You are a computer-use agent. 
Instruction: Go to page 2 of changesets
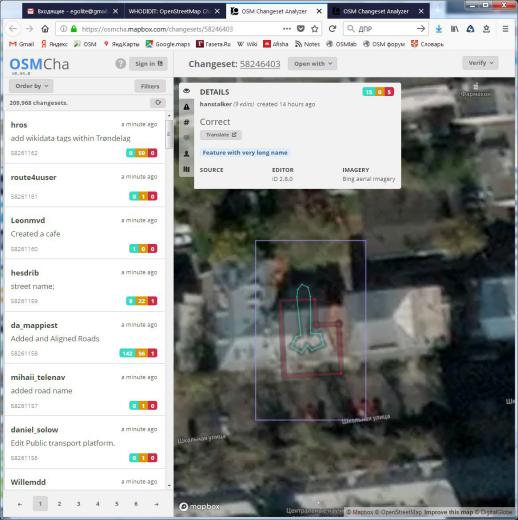pos(59,504)
